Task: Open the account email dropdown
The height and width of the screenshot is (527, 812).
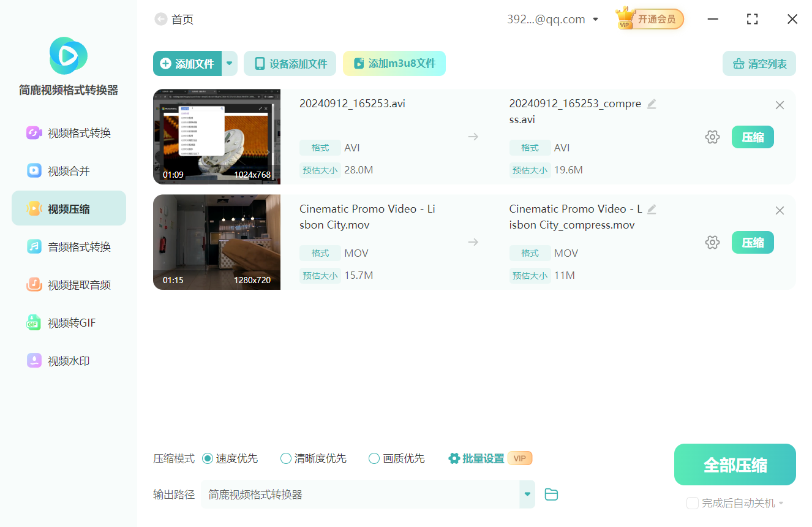Action: point(595,19)
